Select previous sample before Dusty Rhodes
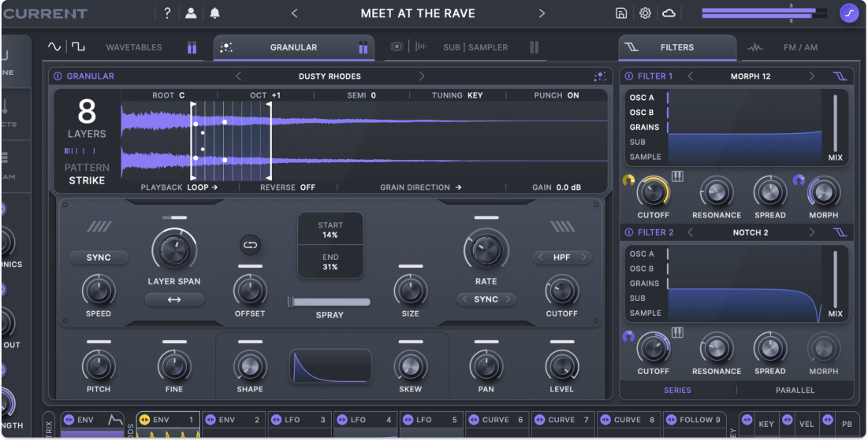The image size is (868, 441). click(x=239, y=76)
